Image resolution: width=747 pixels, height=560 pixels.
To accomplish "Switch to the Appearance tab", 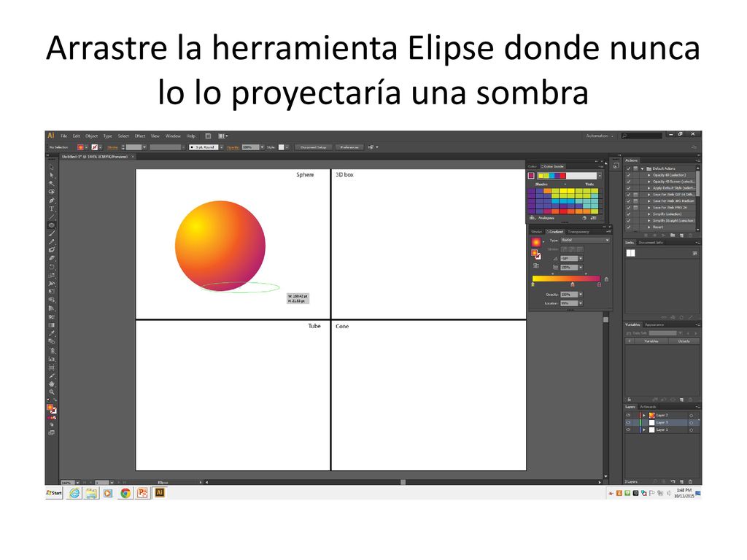I will tap(654, 324).
